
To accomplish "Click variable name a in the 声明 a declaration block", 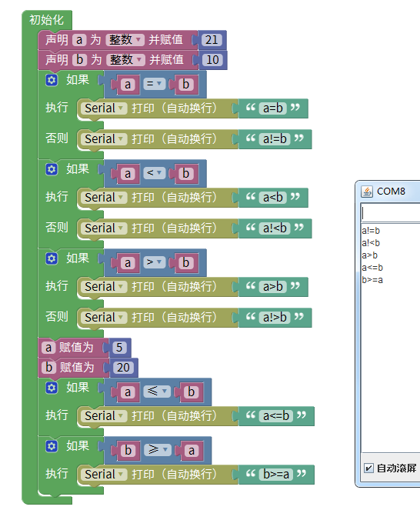I will point(79,40).
